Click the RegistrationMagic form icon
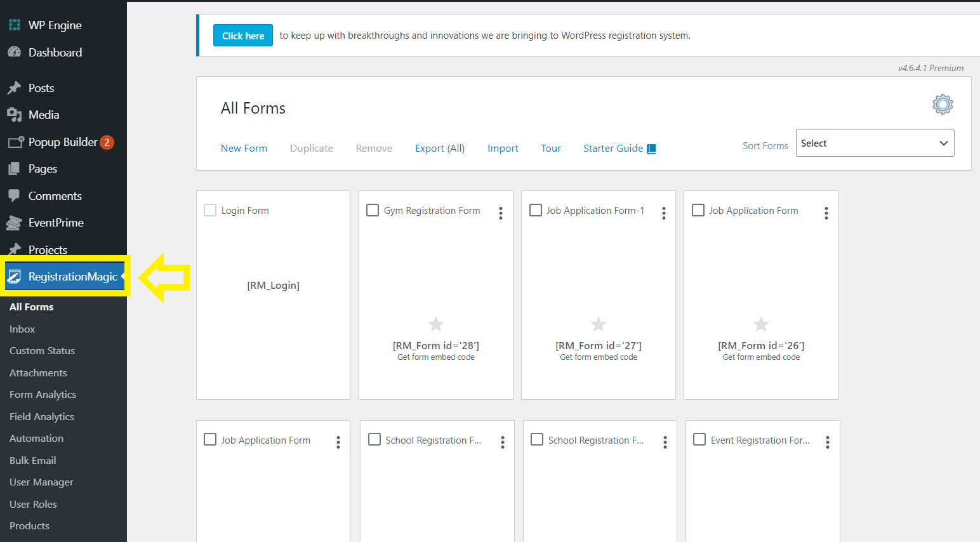The height and width of the screenshot is (542, 980). point(15,277)
